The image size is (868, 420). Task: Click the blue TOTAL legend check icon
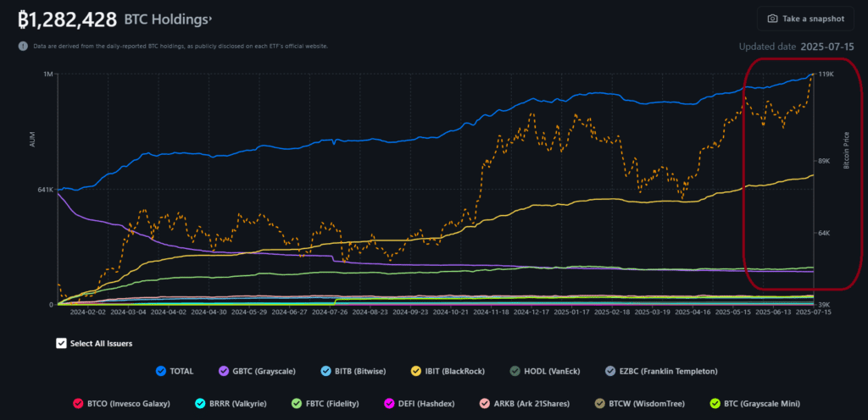(162, 371)
